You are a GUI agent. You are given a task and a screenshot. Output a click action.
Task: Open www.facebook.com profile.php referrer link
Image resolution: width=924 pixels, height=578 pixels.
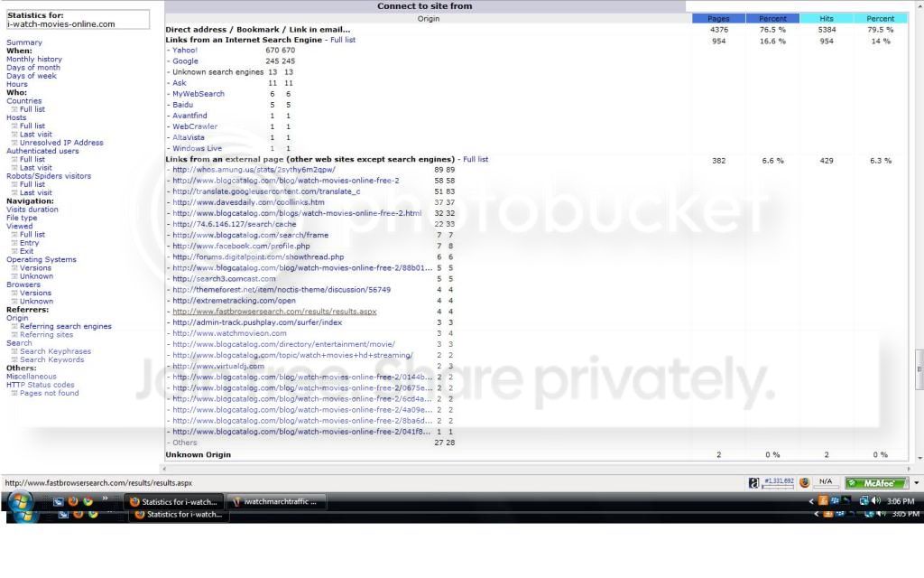[x=241, y=246]
